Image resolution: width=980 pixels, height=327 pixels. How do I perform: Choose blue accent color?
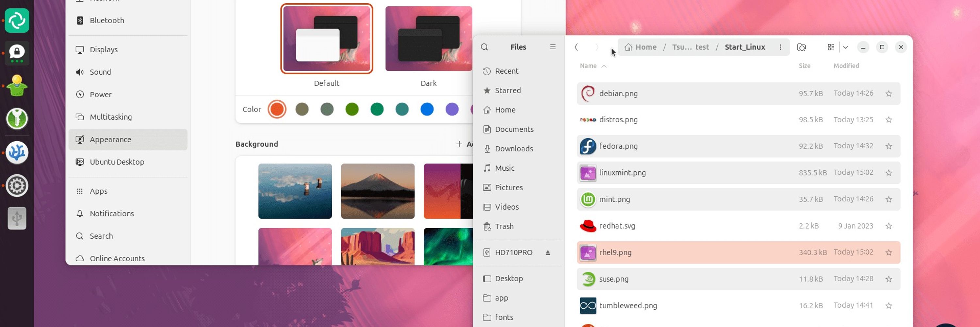pyautogui.click(x=427, y=110)
